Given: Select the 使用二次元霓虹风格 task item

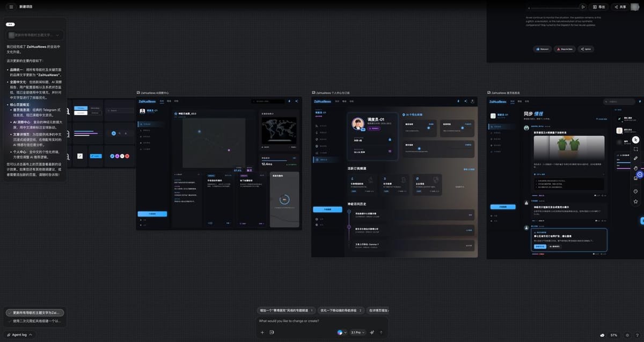Looking at the screenshot, I should point(35,321).
